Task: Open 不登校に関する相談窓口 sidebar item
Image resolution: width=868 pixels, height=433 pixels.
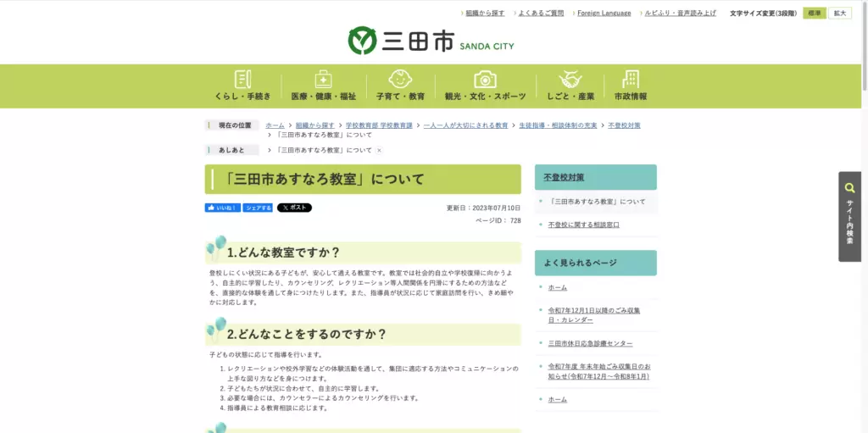Action: point(583,225)
